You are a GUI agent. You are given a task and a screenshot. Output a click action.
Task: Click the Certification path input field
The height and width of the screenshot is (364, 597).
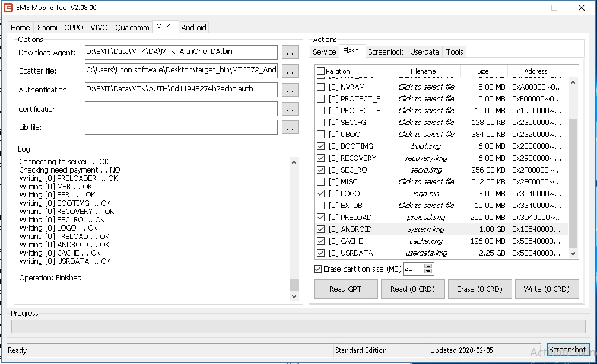tap(181, 109)
